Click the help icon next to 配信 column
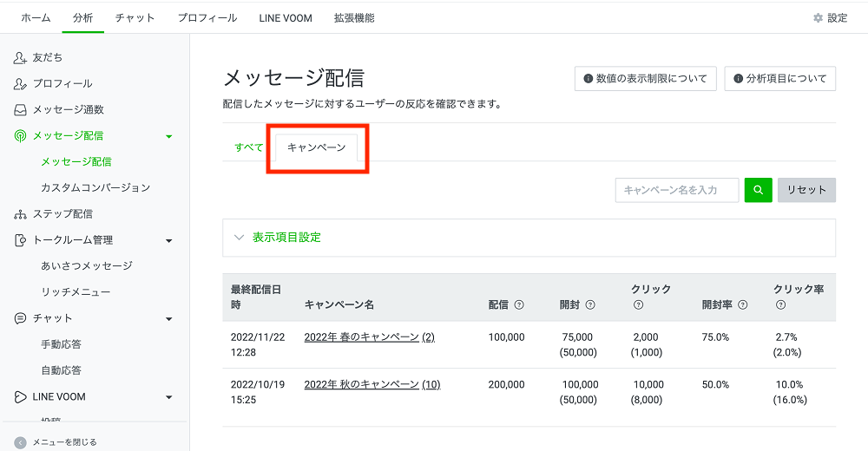This screenshot has height=451, width=868. (519, 305)
